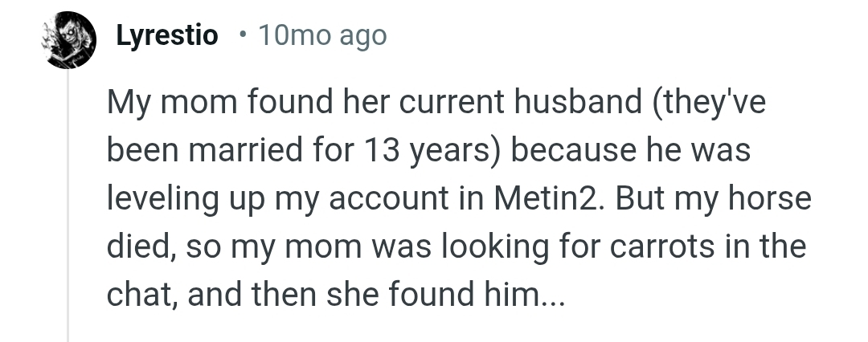
Task: Click the dot separator before the timestamp
Action: (x=242, y=35)
